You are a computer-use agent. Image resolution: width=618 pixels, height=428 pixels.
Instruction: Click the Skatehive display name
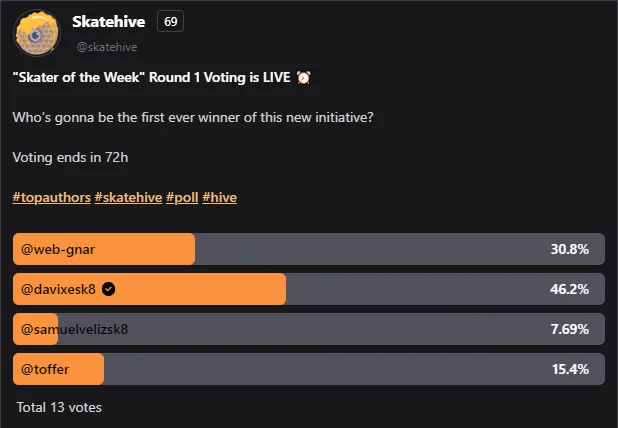(x=109, y=22)
